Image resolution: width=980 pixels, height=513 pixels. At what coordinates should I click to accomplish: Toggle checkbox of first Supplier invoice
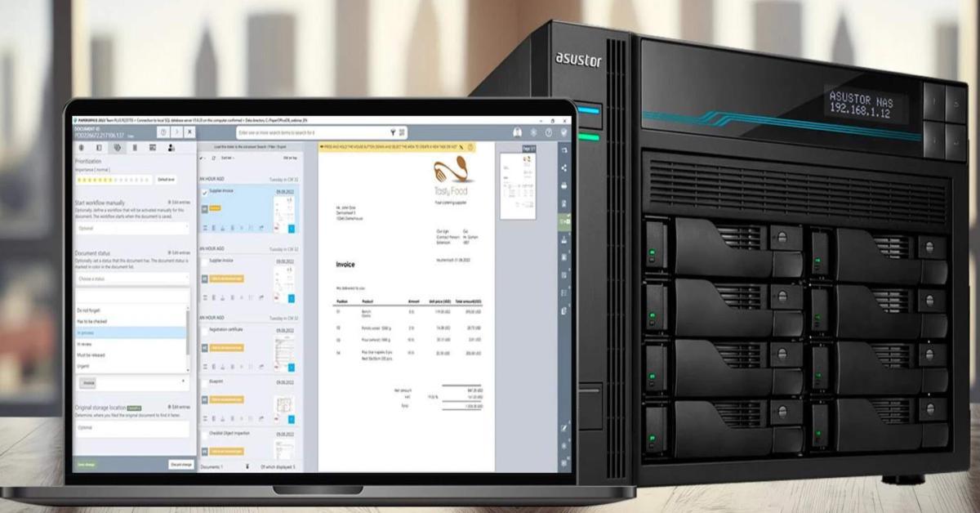[x=204, y=191]
